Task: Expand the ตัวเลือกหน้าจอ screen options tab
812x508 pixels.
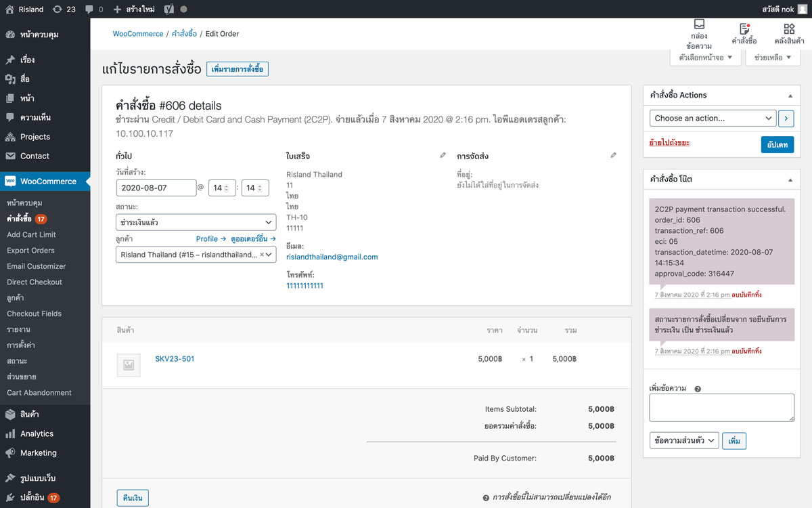Action: 705,58
